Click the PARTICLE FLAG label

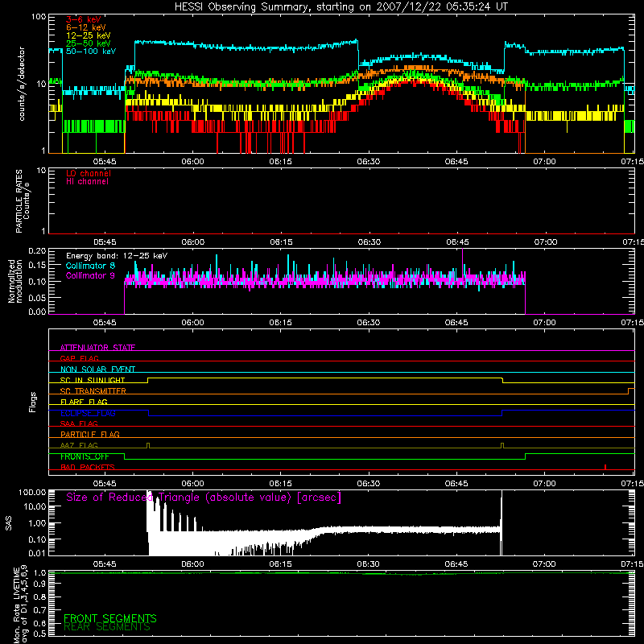(x=90, y=434)
